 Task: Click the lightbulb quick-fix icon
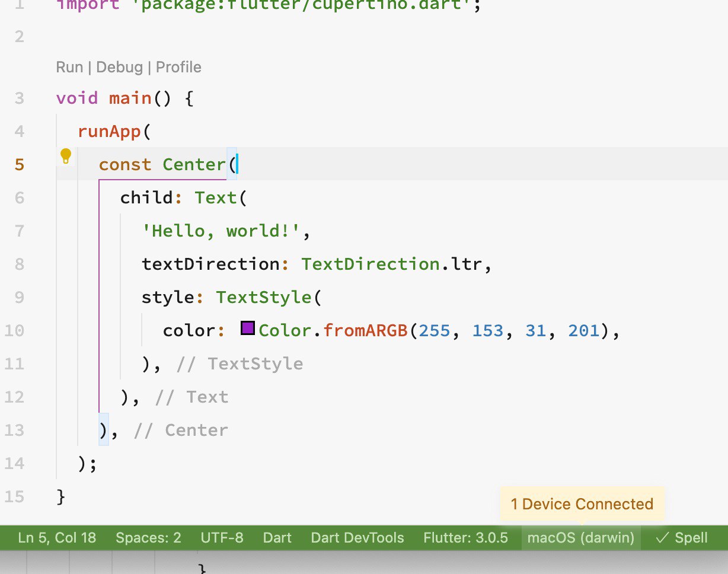point(66,157)
